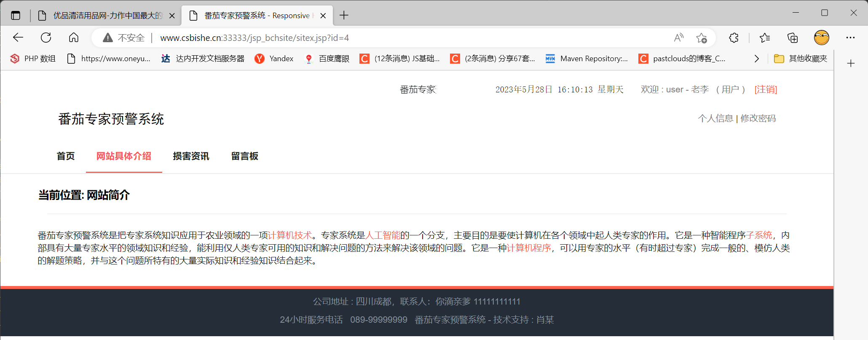Viewport: 868px width, 340px height.
Task: Close the 番茄专家预警系统 tab
Action: pyautogui.click(x=323, y=16)
